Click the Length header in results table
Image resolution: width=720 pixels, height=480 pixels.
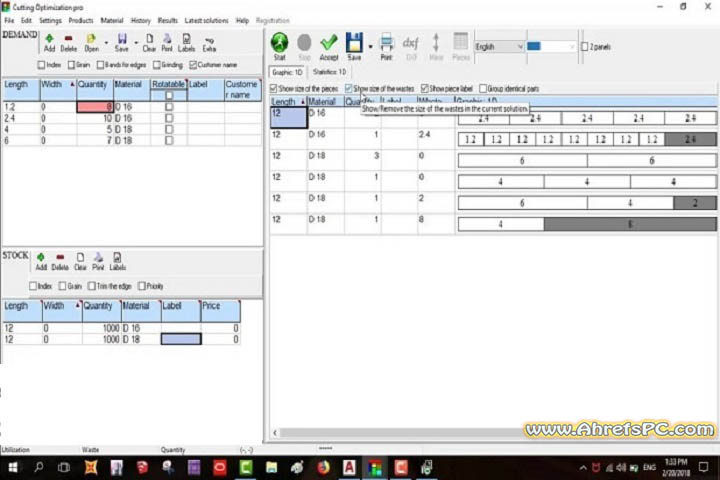(288, 102)
